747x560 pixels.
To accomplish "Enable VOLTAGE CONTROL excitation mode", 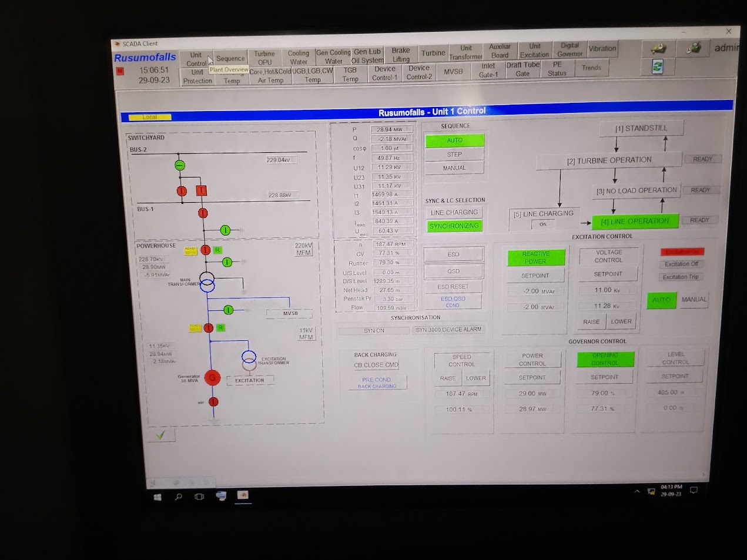I will (608, 256).
